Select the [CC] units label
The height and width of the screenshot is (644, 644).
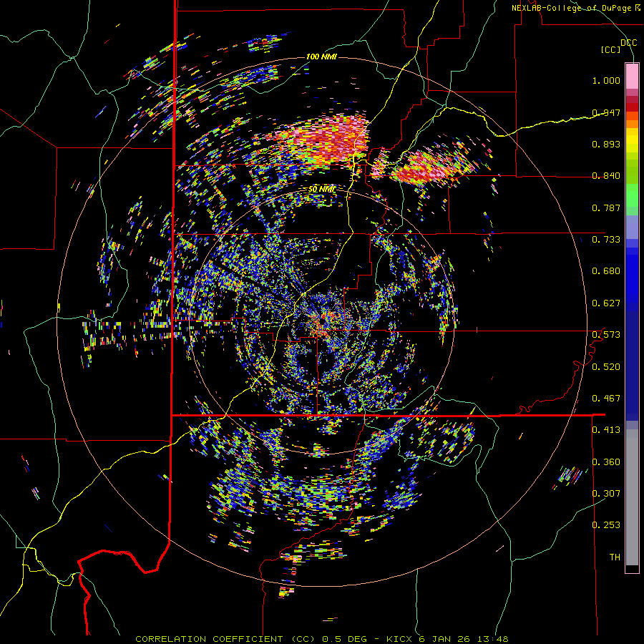click(611, 49)
